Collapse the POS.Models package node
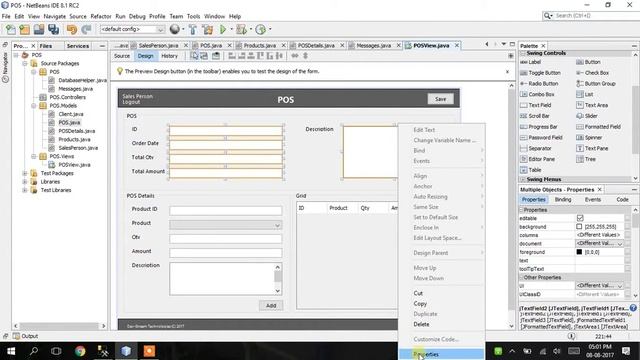Viewport: 640px width, 360px height. [33, 106]
